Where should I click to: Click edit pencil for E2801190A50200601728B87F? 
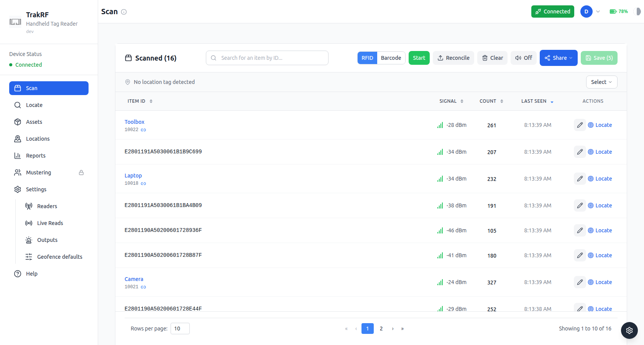point(580,255)
